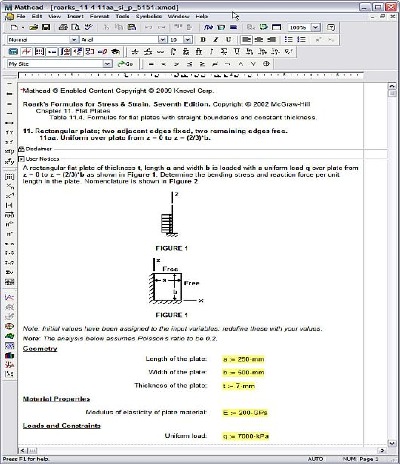
Task: Open the Tools menu
Action: [122, 16]
